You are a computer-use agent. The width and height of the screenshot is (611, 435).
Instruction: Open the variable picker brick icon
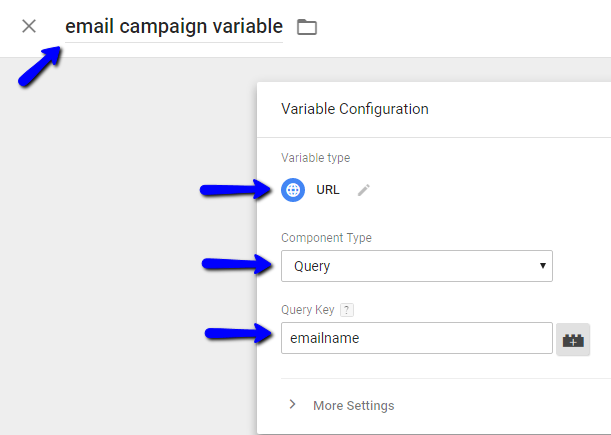[574, 339]
